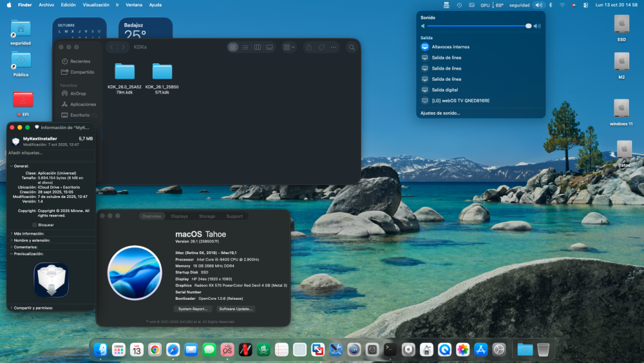Go back in the KDKs Finder window

[x=111, y=47]
